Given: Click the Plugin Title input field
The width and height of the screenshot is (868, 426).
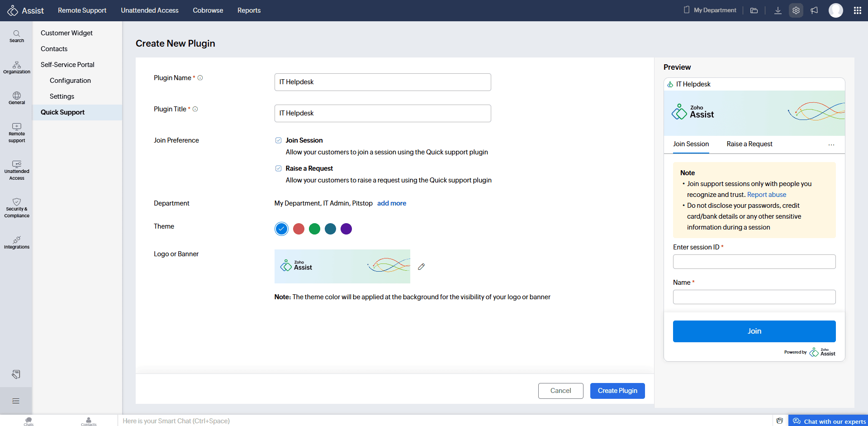Looking at the screenshot, I should [x=383, y=113].
